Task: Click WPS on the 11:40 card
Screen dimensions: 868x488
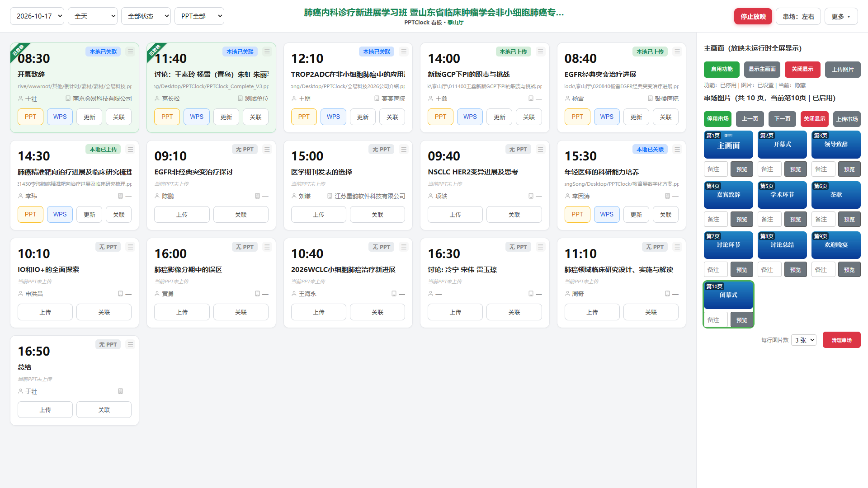Action: (197, 117)
